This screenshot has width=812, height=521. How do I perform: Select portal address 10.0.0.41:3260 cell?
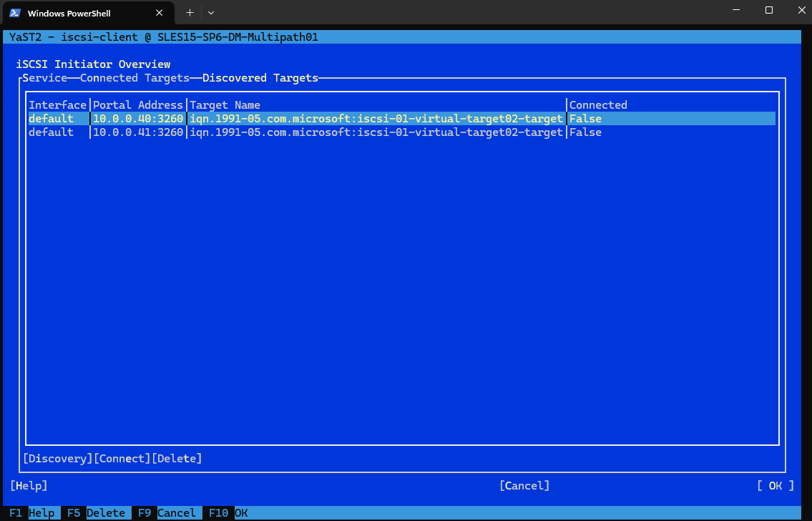[x=138, y=132]
